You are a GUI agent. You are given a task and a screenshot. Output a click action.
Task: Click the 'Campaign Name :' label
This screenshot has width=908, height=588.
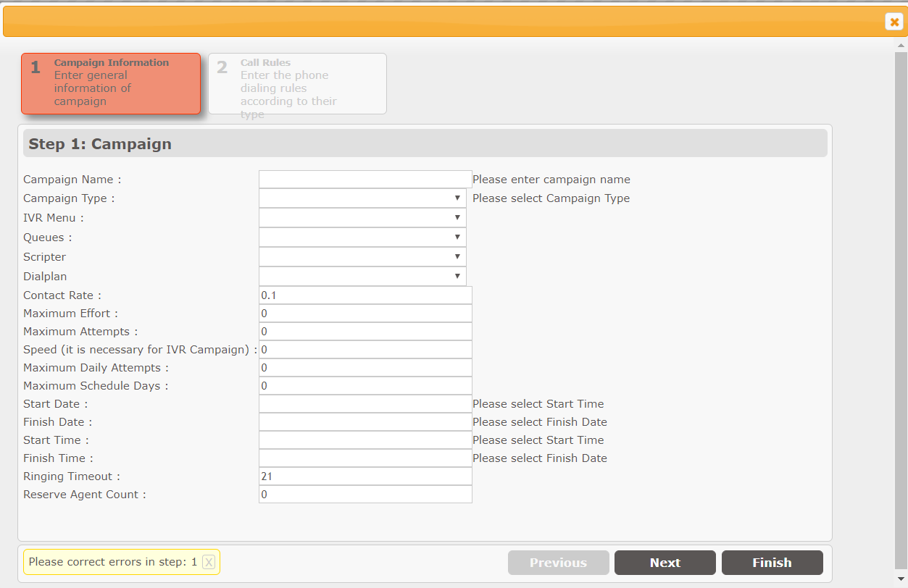[72, 180]
